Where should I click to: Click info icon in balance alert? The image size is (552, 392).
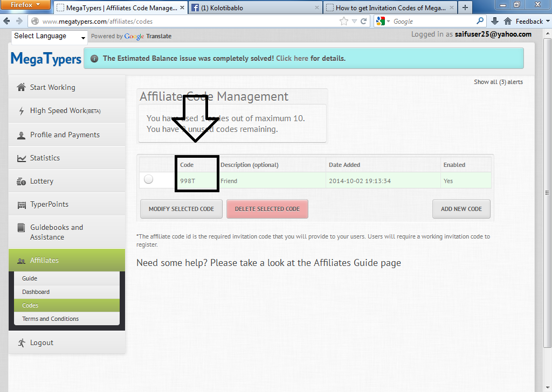coord(94,59)
